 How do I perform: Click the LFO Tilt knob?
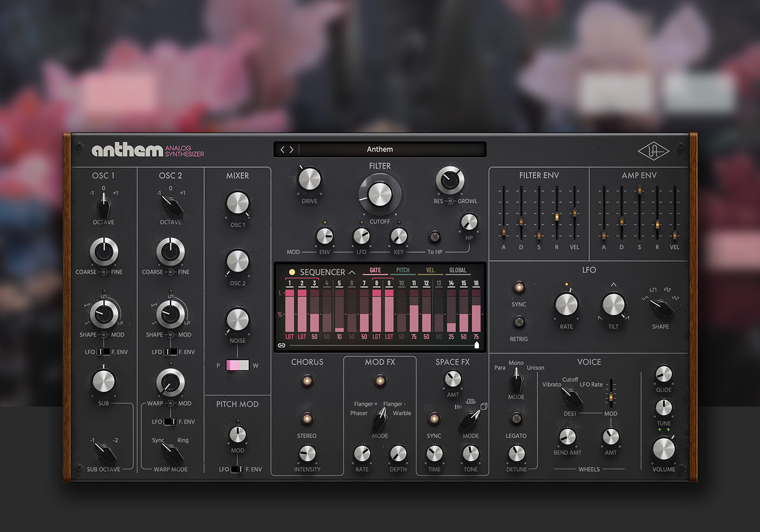pos(613,304)
